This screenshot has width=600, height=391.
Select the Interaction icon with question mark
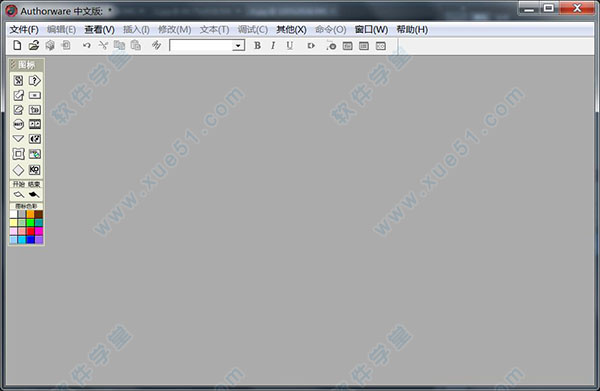tap(35, 80)
